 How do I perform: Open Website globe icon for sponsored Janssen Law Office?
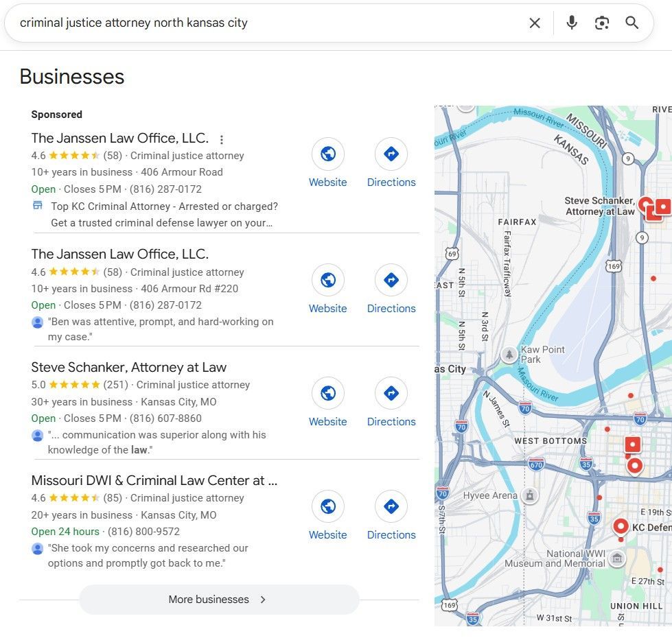pyautogui.click(x=328, y=154)
